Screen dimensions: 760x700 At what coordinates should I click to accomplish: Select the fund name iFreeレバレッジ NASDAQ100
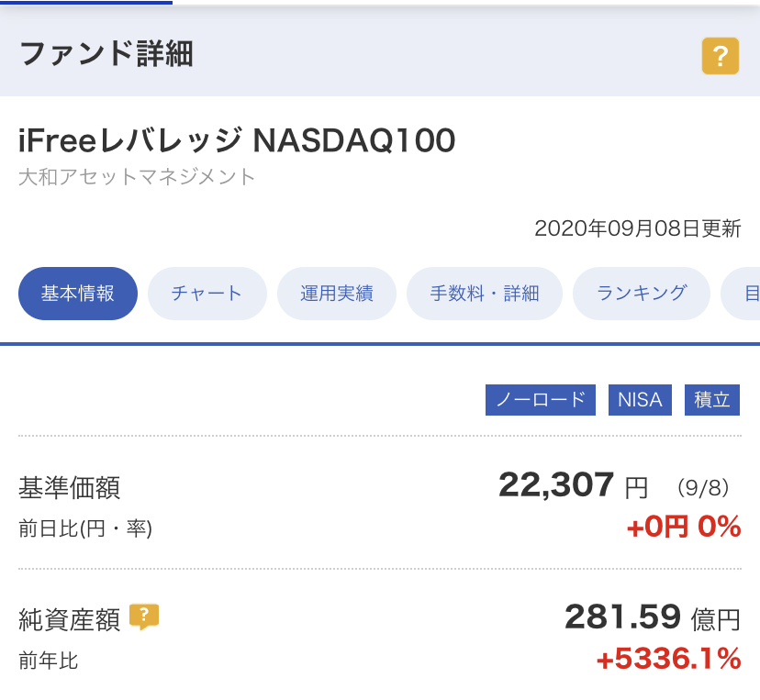237,140
